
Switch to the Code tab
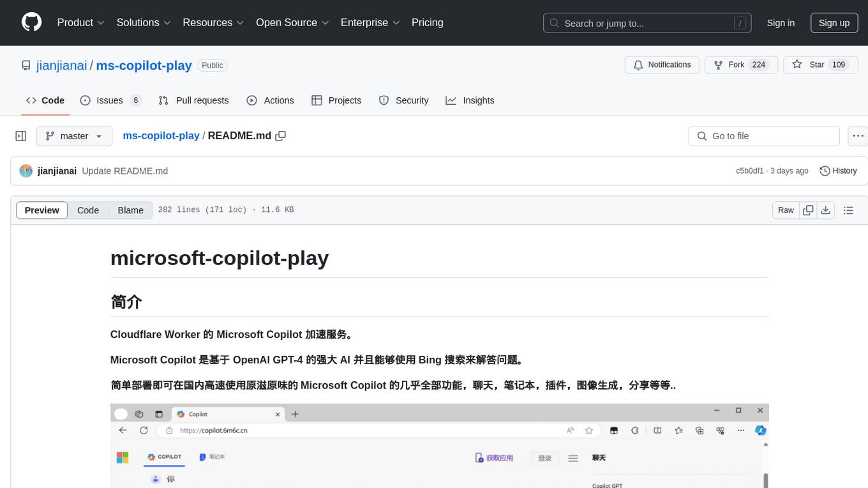[x=45, y=100]
